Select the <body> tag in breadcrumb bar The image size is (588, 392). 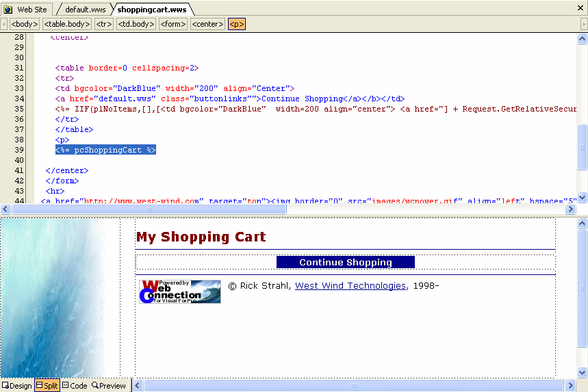25,24
